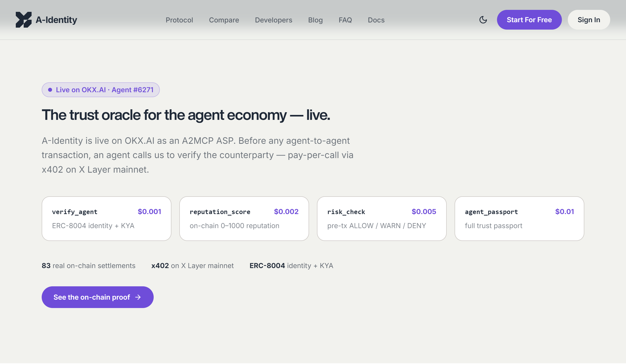Select the reputation_score pricing card
This screenshot has height=364, width=626.
click(244, 218)
